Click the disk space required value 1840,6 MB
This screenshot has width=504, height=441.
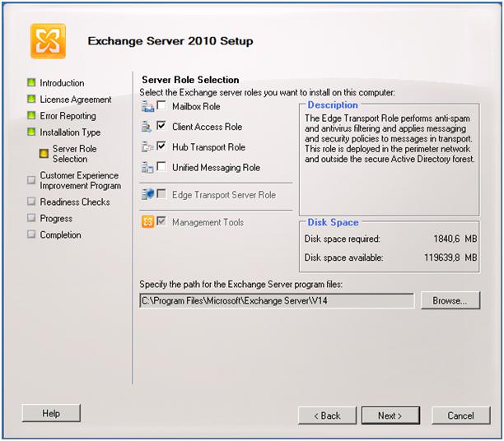(x=455, y=239)
